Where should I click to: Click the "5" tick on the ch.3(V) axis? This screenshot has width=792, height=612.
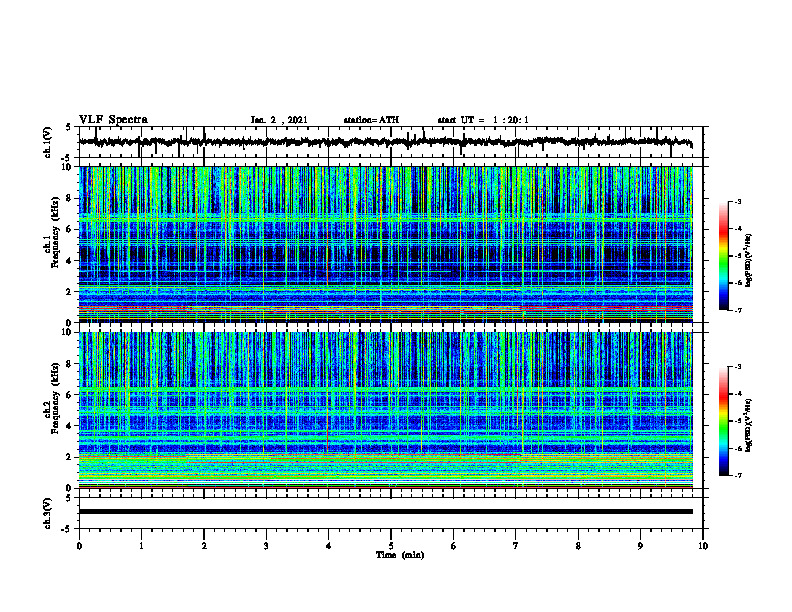[69, 499]
